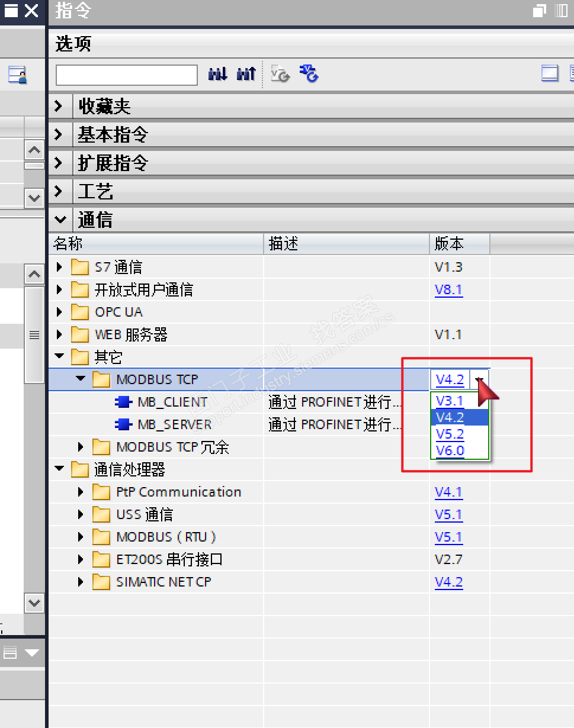
Task: Click the 版本 column header
Action: [x=460, y=243]
